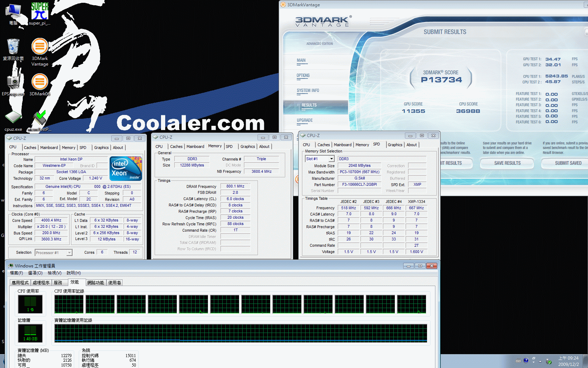Open the Computer desktop icon
Screen dimensions: 588x368
point(13,14)
